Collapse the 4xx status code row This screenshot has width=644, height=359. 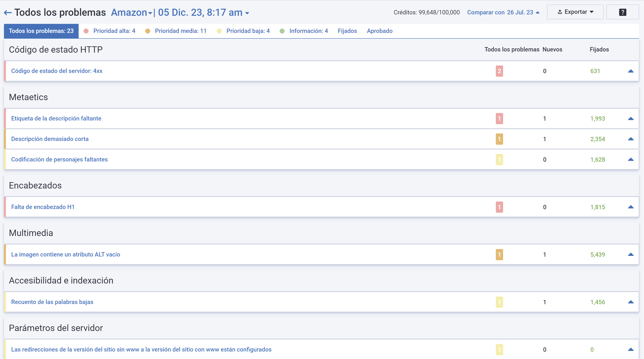(631, 71)
